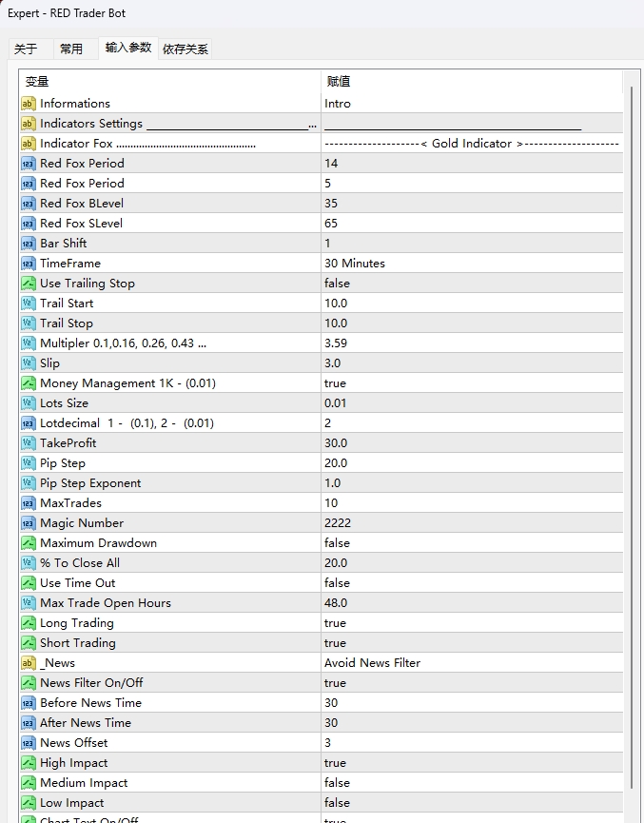Select the Multipler 0.1,0.16, 0.26, 0.43 row label
The height and width of the screenshot is (823, 644).
point(123,343)
